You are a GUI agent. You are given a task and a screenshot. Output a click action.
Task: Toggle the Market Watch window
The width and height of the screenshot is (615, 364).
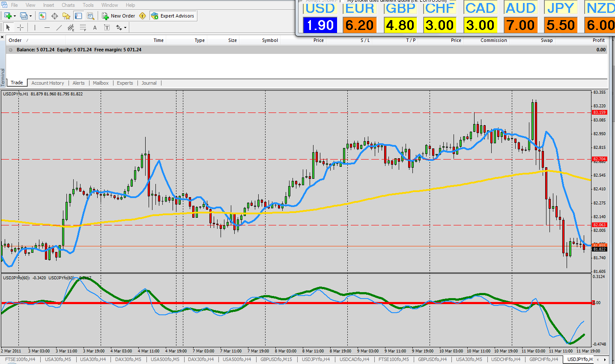click(42, 16)
